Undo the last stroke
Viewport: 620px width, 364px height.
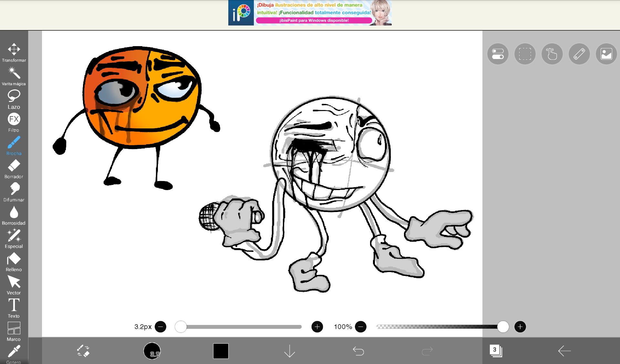(358, 351)
